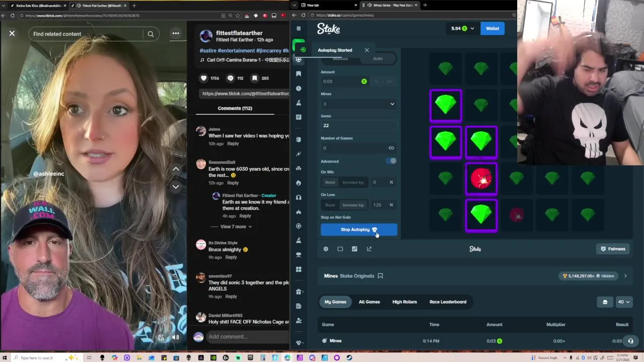Screen dimensions: 644x362
Task: Click Find related content search field
Action: pos(86,34)
